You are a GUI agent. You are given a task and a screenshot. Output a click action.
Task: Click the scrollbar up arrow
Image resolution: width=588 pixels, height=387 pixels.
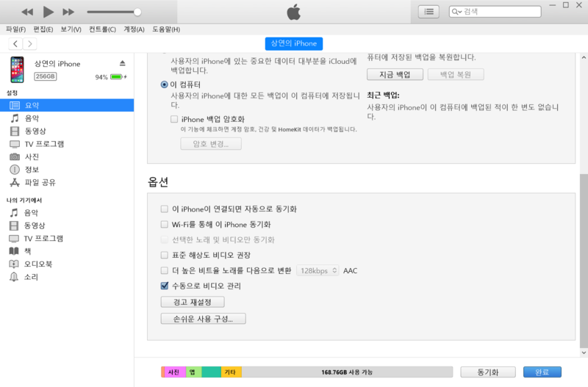point(584,57)
